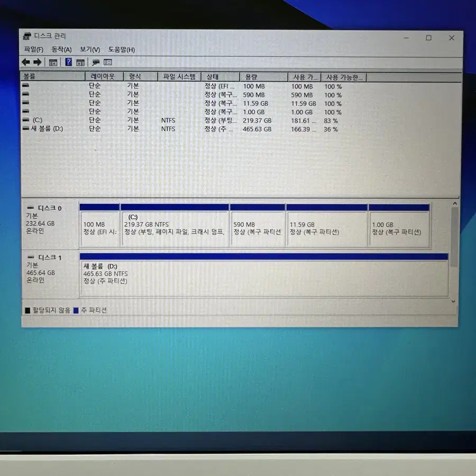This screenshot has width=476, height=476.
Task: Select the volume icon of the 100 MB row
Action: [25, 86]
